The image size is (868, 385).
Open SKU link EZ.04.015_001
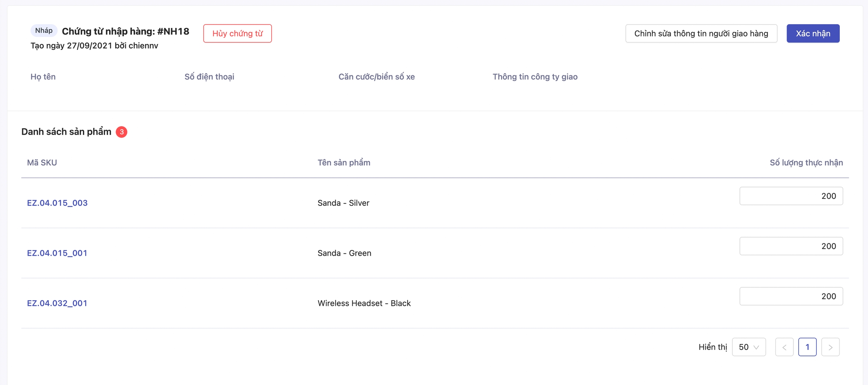[x=57, y=253]
